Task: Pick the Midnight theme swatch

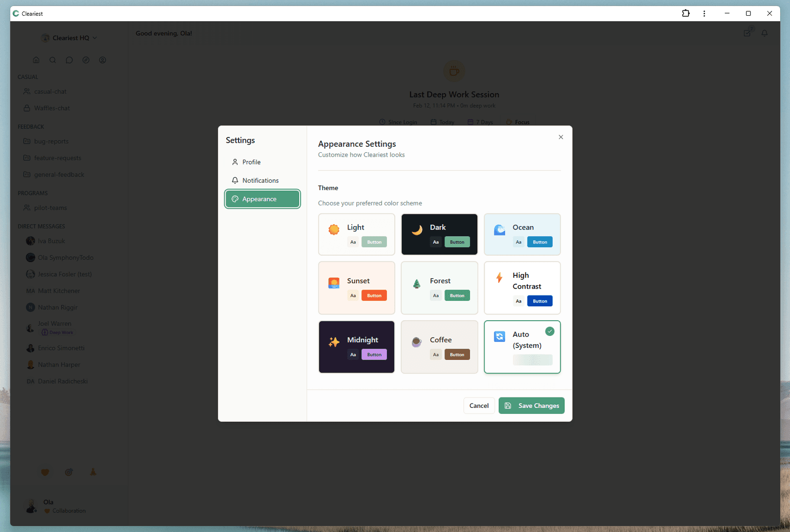Action: [356, 347]
